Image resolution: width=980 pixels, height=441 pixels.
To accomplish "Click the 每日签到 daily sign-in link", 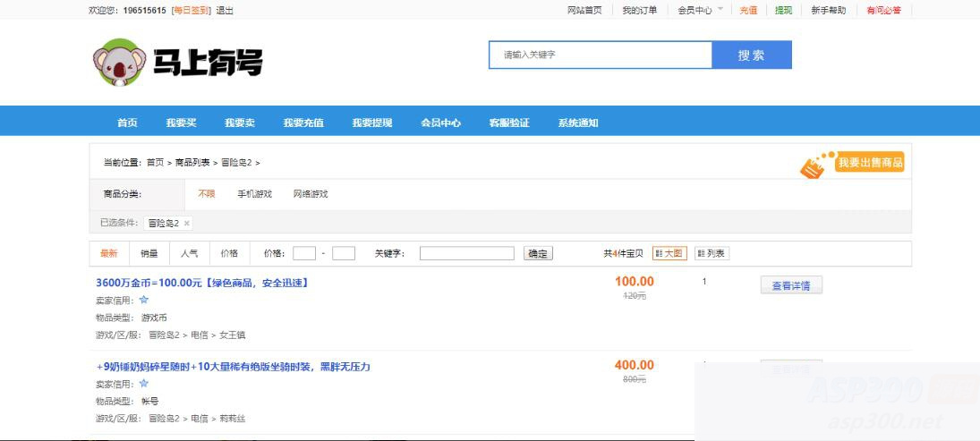I will (191, 11).
